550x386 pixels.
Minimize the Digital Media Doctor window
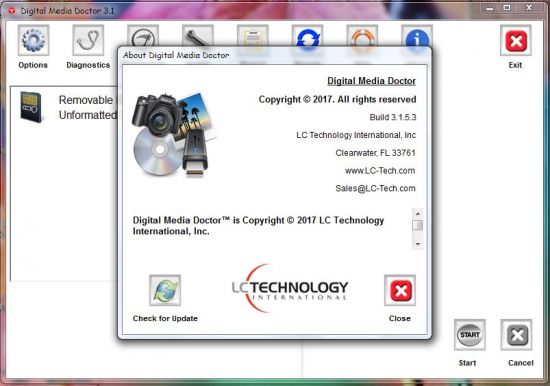[x=490, y=8]
